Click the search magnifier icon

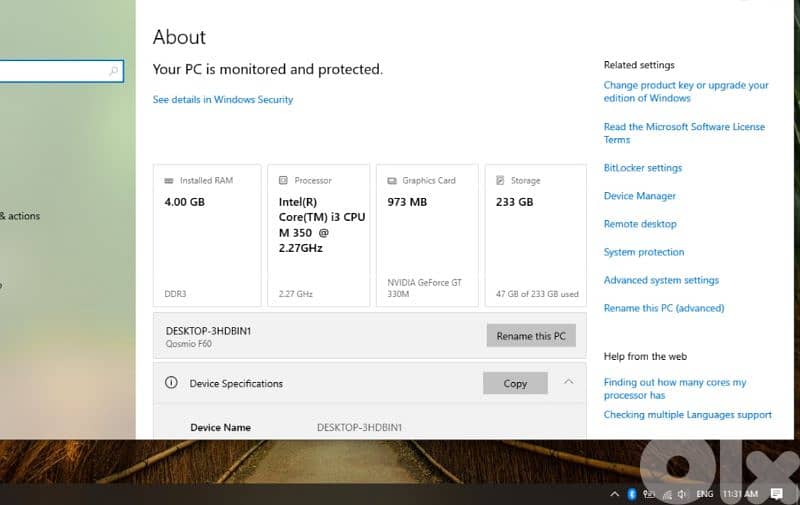click(x=114, y=71)
